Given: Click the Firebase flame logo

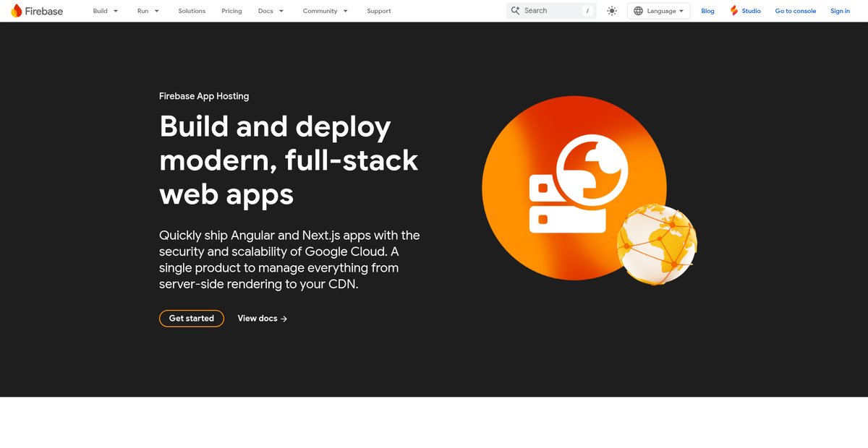Looking at the screenshot, I should (17, 11).
